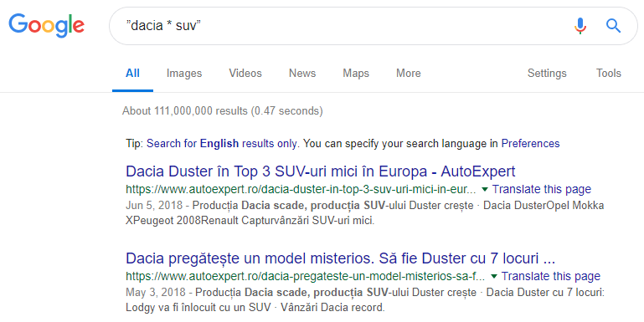Click the "May 3, 2018" snippet date
The height and width of the screenshot is (322, 644).
pyautogui.click(x=156, y=293)
